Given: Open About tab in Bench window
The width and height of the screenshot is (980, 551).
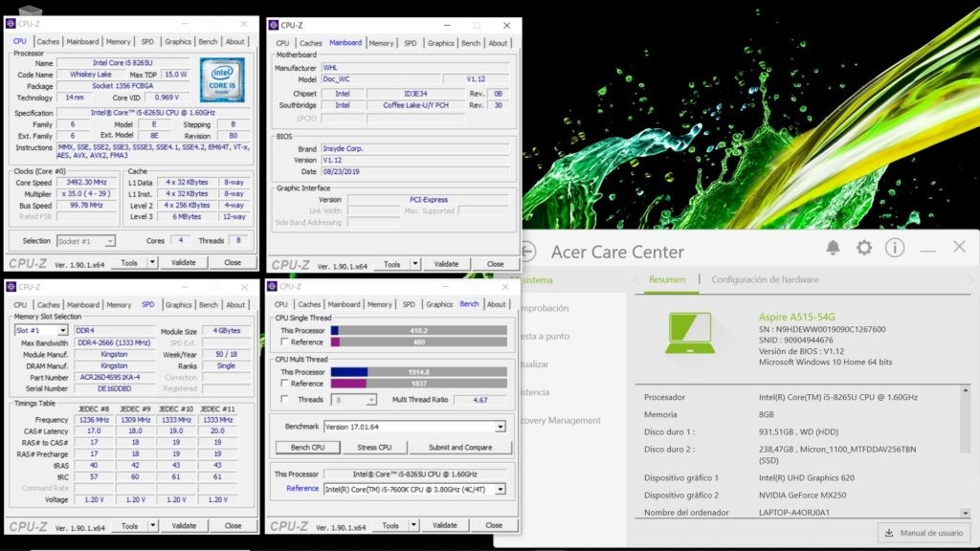Looking at the screenshot, I should tap(497, 304).
